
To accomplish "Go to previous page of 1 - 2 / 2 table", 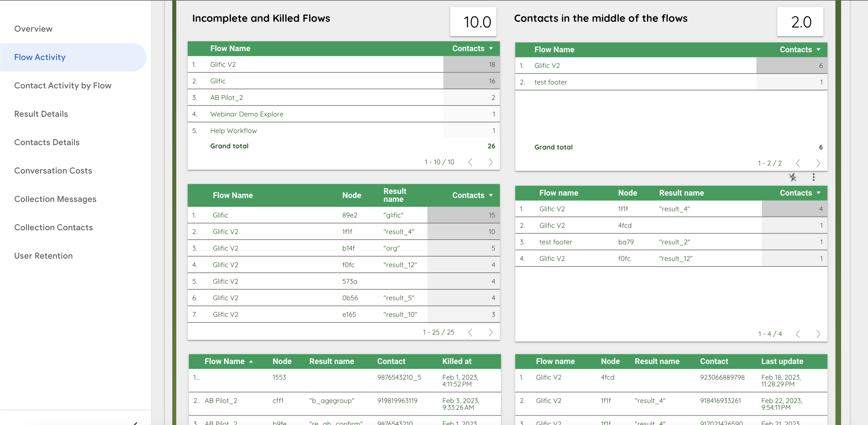I will [x=798, y=163].
